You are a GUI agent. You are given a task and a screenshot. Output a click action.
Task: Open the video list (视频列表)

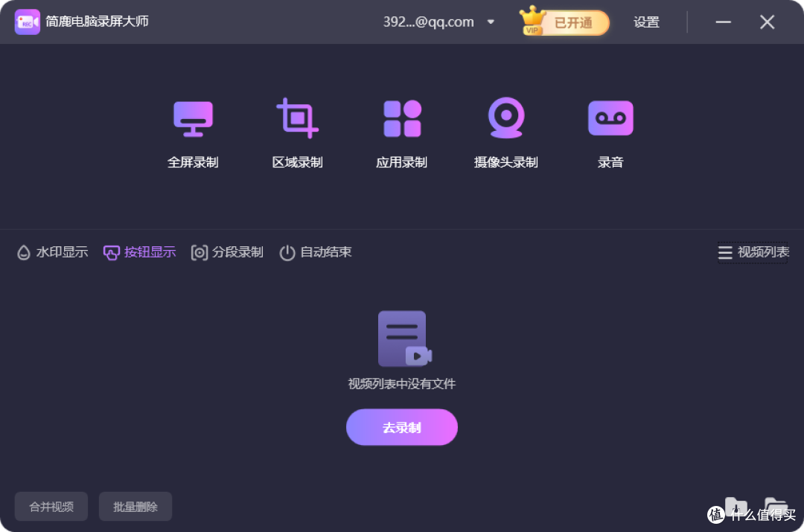(753, 252)
